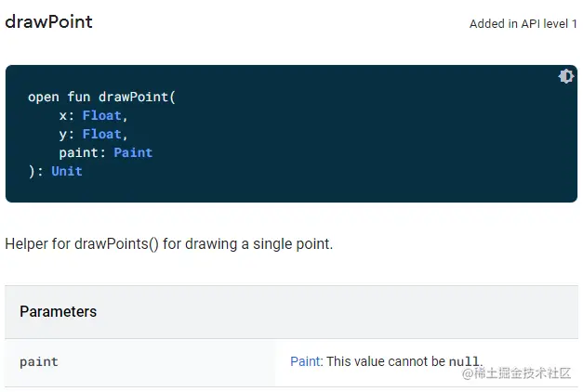
Task: Select the paint parameter name cell
Action: [39, 361]
